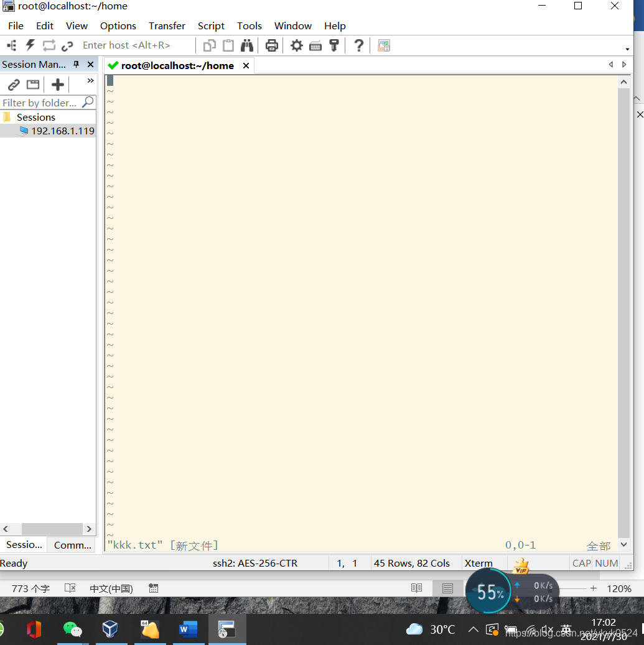Select the root@localhost:~/home tab
The width and height of the screenshot is (644, 645).
(x=177, y=66)
